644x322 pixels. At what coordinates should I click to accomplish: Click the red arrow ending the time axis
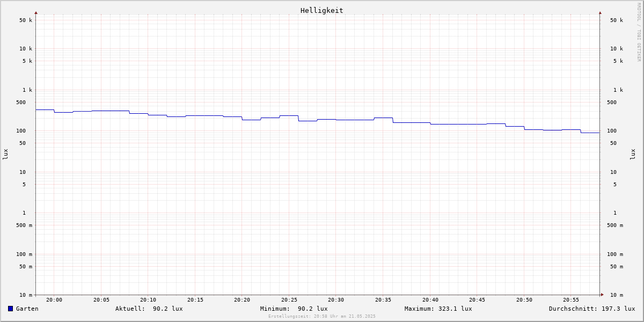tap(602, 295)
